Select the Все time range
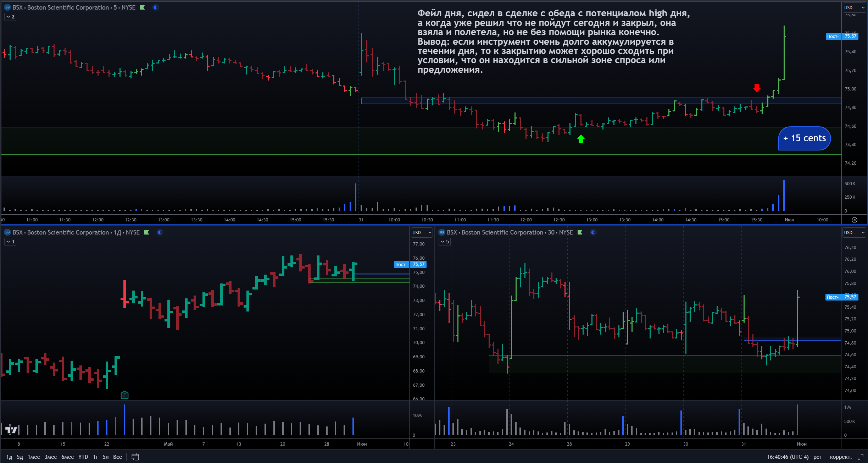 pos(118,457)
